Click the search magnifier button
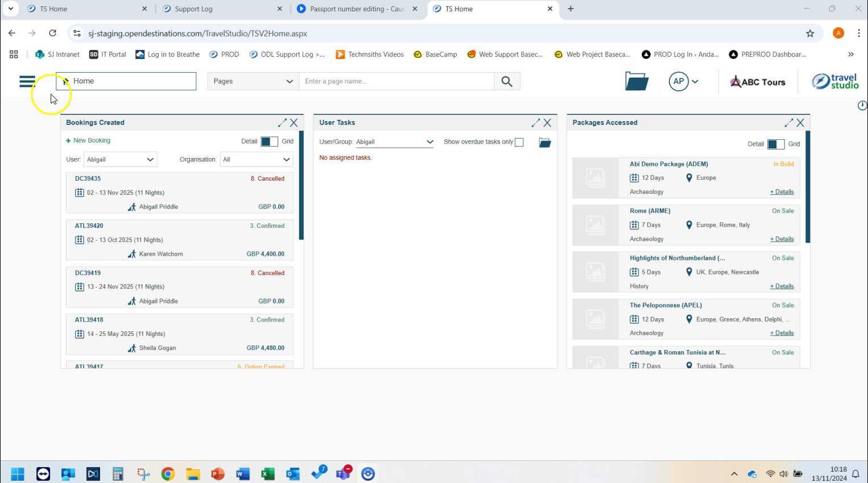This screenshot has height=483, width=868. 507,81
